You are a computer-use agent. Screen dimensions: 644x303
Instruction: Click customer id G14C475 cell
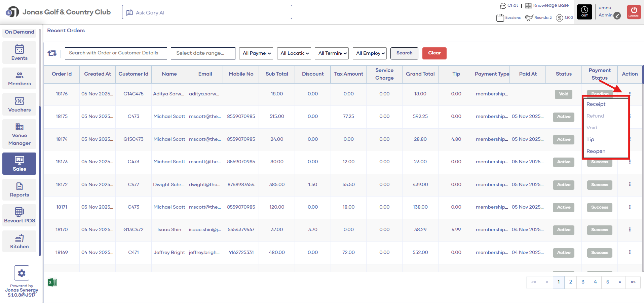[134, 94]
